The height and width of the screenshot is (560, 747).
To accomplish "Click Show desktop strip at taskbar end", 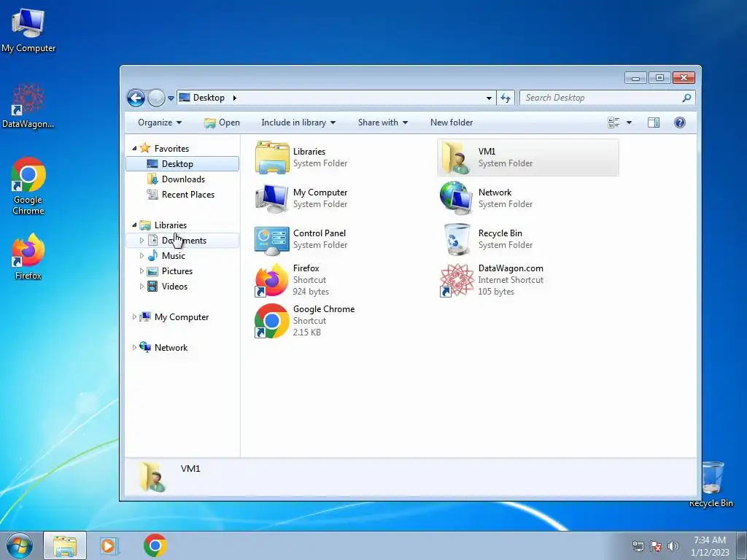I will [x=742, y=546].
